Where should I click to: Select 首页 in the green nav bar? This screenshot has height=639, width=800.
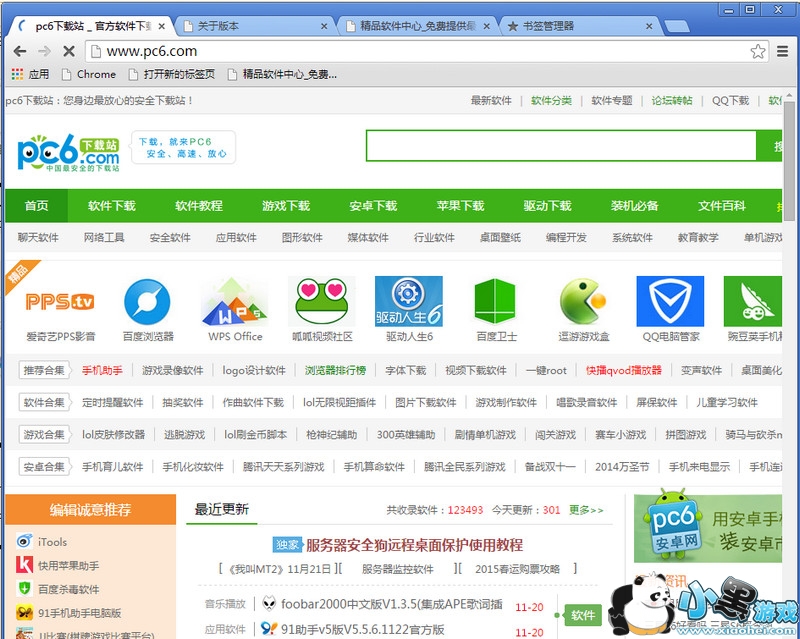coord(36,206)
